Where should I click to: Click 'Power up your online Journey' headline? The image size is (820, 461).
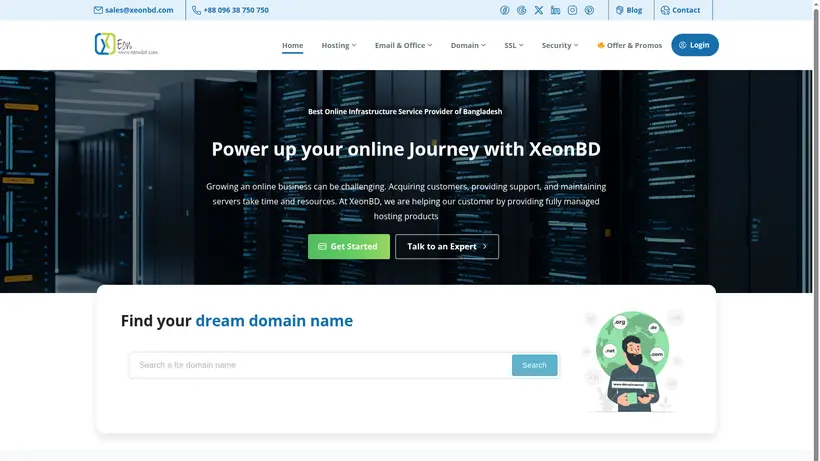coord(406,149)
